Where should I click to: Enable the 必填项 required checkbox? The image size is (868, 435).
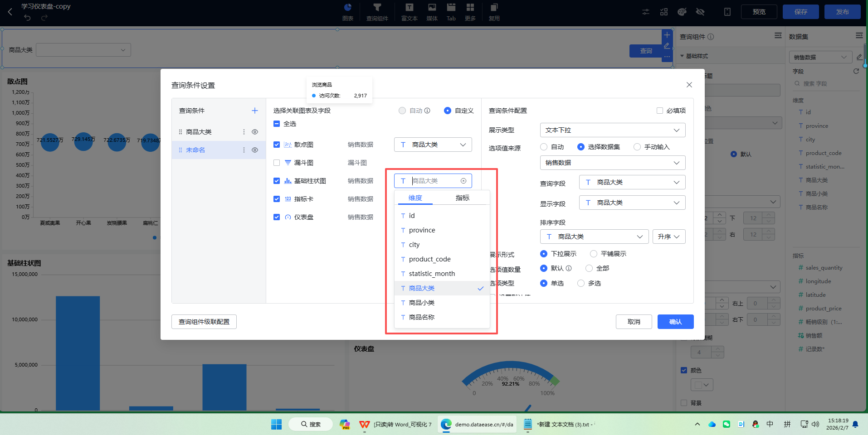[660, 110]
